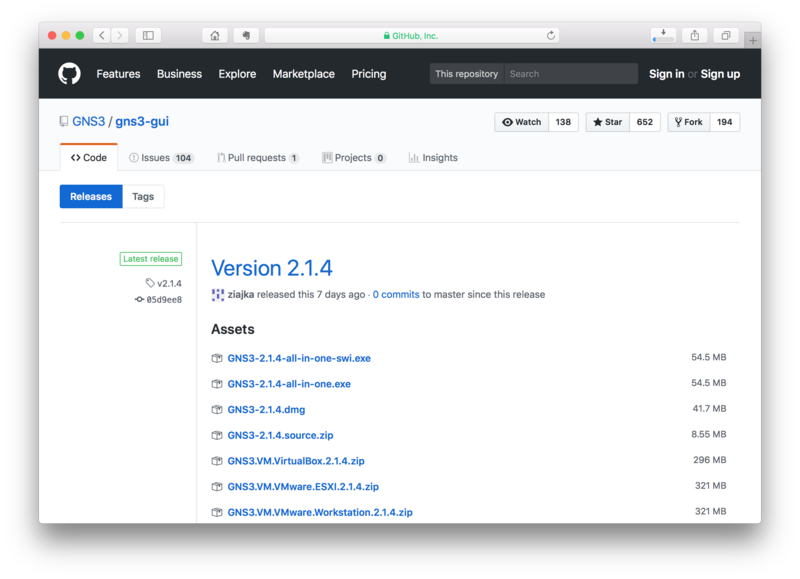Open the Version 2.1.4 release title
800x579 pixels.
pos(272,268)
